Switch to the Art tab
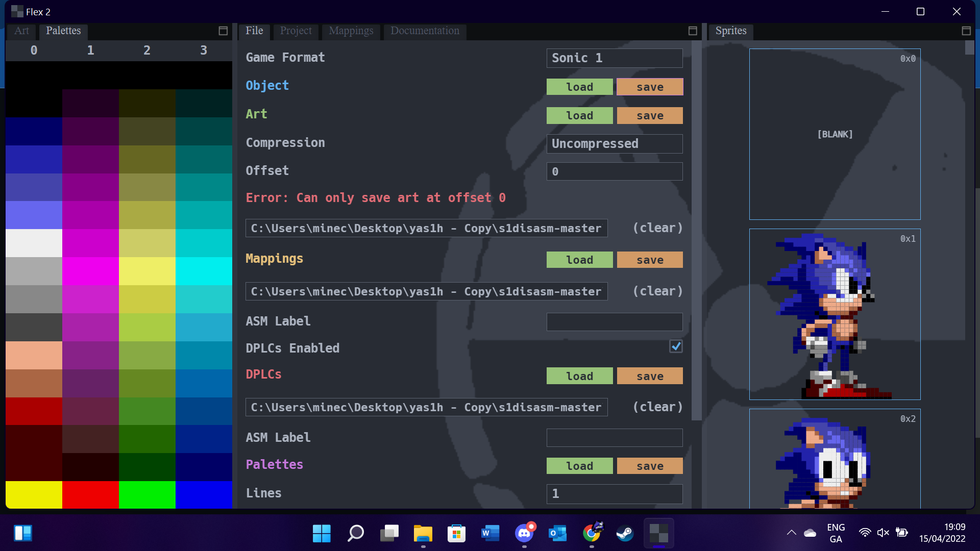Image resolution: width=980 pixels, height=551 pixels. point(21,31)
